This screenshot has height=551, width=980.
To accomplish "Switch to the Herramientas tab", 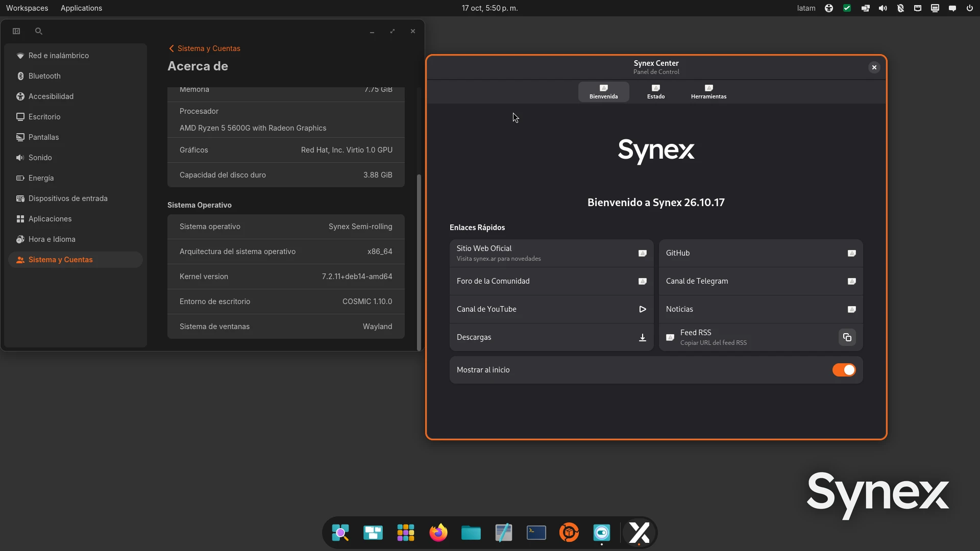I will [708, 92].
